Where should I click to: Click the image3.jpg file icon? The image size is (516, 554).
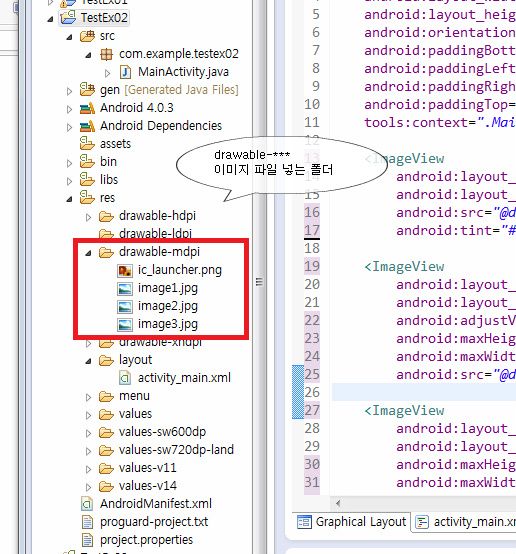tap(125, 324)
